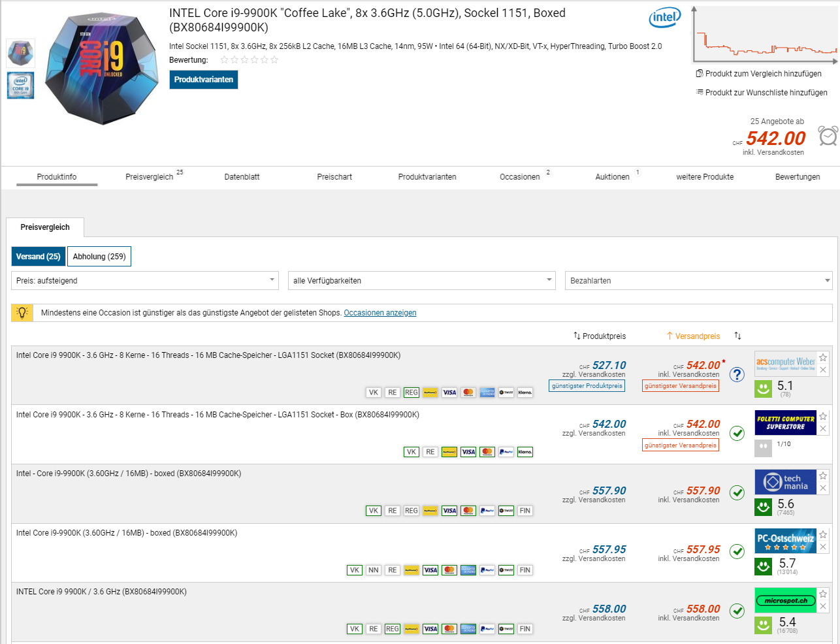Select the Versand (25) delivery option

point(38,257)
